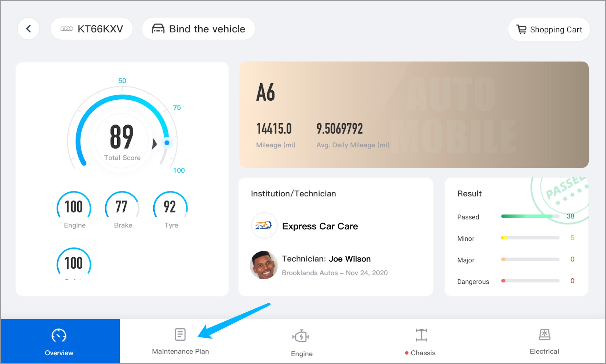
Task: Click technician Joe Wilson's photo
Action: point(264,265)
